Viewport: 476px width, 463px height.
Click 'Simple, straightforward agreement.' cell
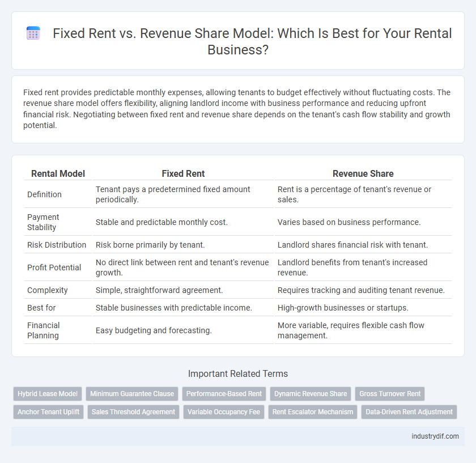point(184,290)
